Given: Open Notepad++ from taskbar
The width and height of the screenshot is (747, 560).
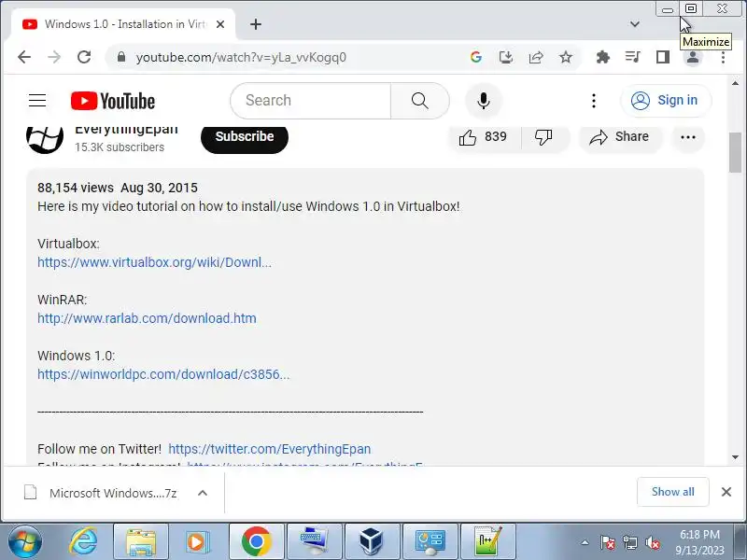Looking at the screenshot, I should pos(488,541).
